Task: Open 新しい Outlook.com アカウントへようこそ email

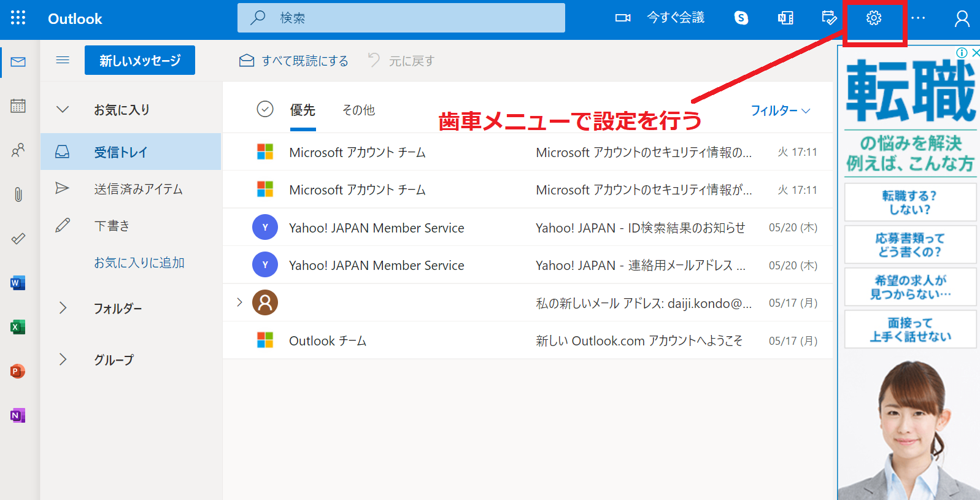Action: pyautogui.click(x=528, y=340)
